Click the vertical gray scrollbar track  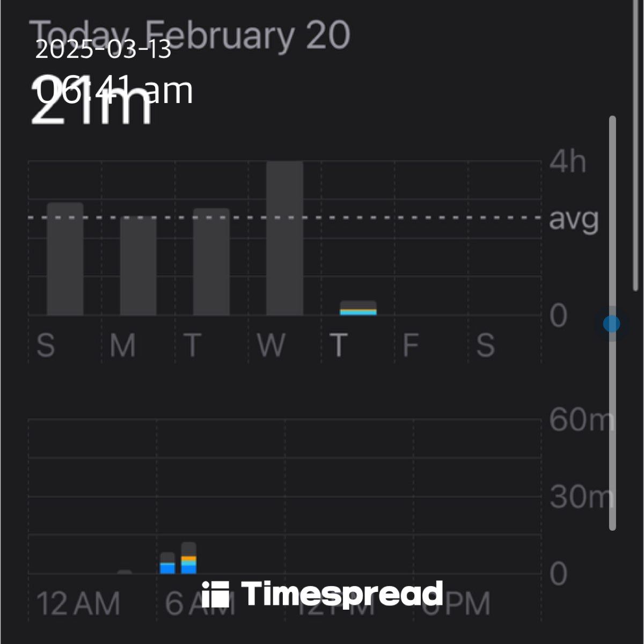coord(612,429)
